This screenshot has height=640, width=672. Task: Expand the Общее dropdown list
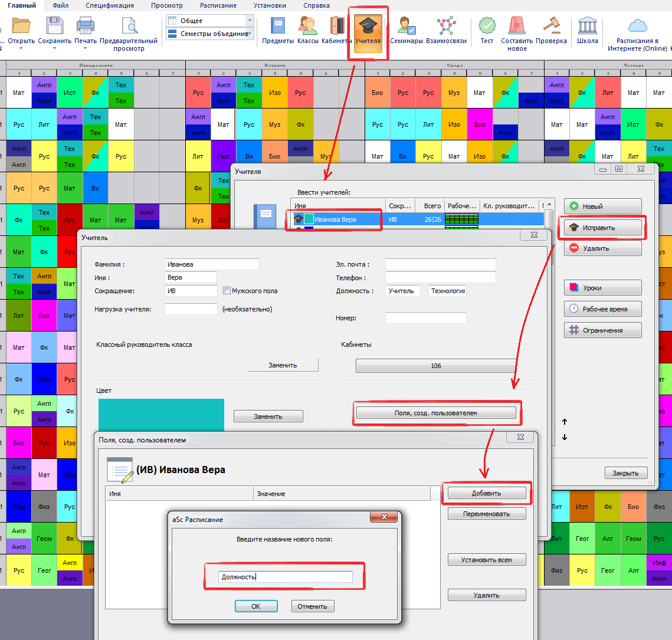[x=250, y=21]
